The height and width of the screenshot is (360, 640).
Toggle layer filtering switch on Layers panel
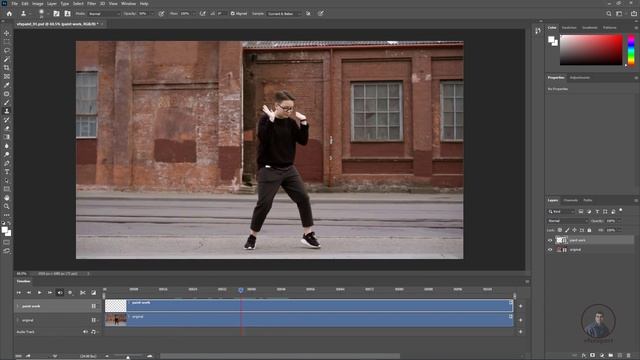pos(621,210)
